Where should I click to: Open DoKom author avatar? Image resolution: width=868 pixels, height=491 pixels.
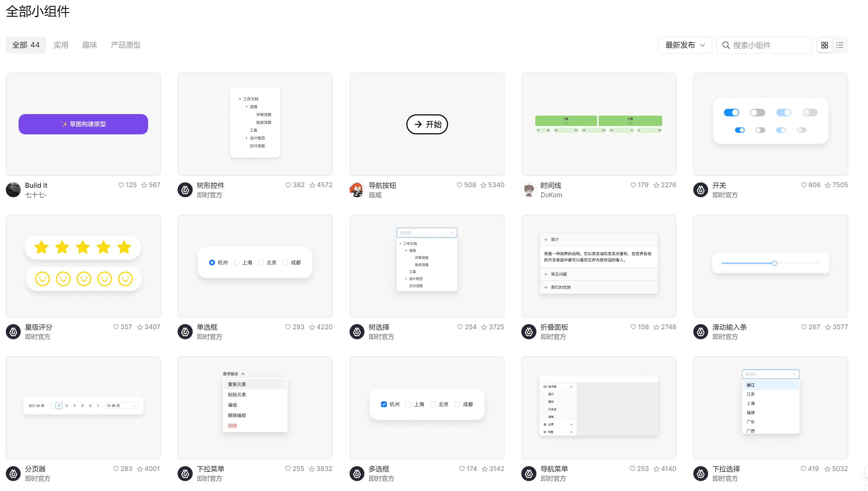pyautogui.click(x=528, y=190)
